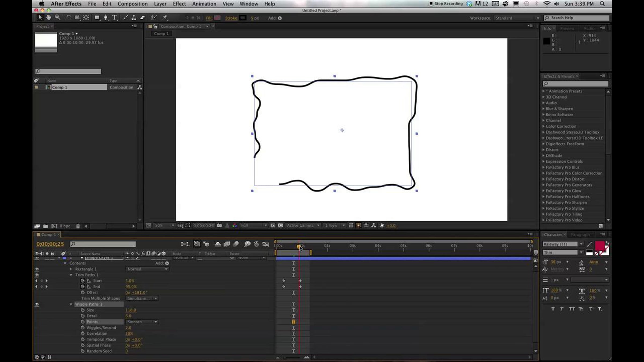The width and height of the screenshot is (644, 362).
Task: Select the Comp 1 item in Project panel
Action: pyautogui.click(x=79, y=87)
